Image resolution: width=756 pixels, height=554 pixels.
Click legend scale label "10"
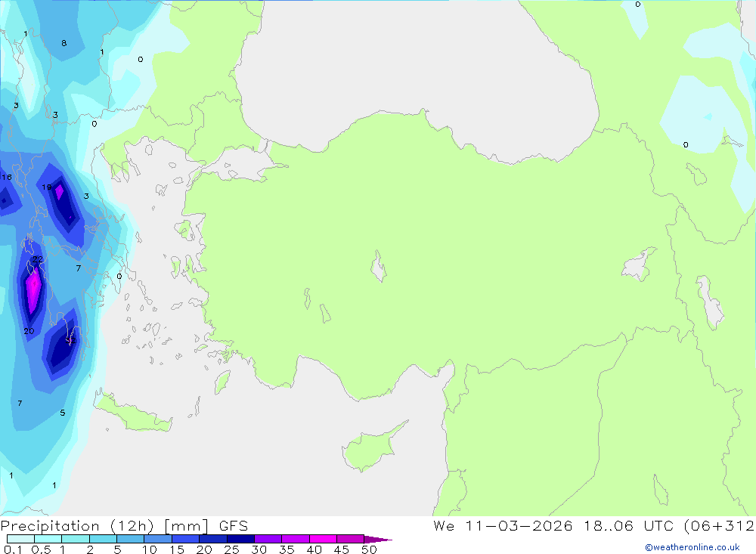click(x=150, y=549)
